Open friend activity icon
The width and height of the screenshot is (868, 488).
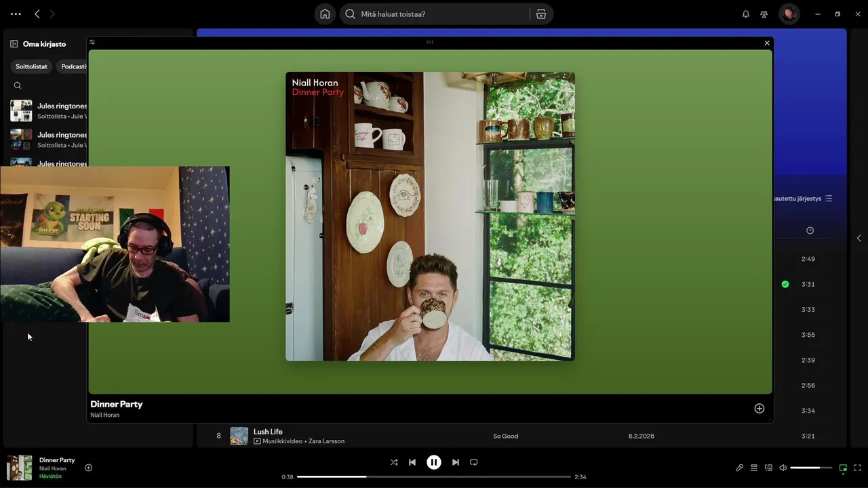click(764, 14)
